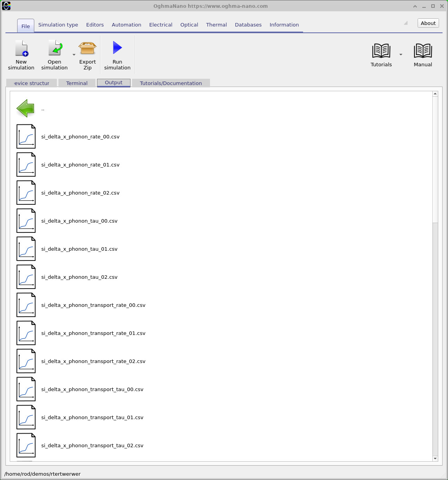Image resolution: width=448 pixels, height=480 pixels.
Task: Open the Optical ribbon tab
Action: [x=189, y=25]
